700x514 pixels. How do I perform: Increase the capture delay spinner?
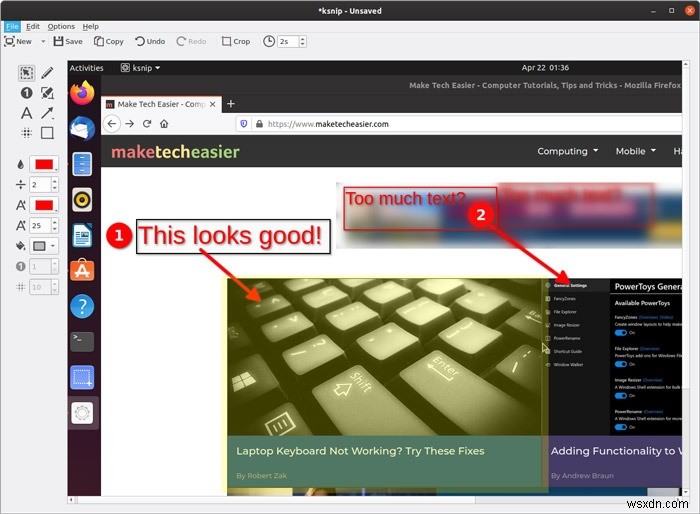click(303, 38)
